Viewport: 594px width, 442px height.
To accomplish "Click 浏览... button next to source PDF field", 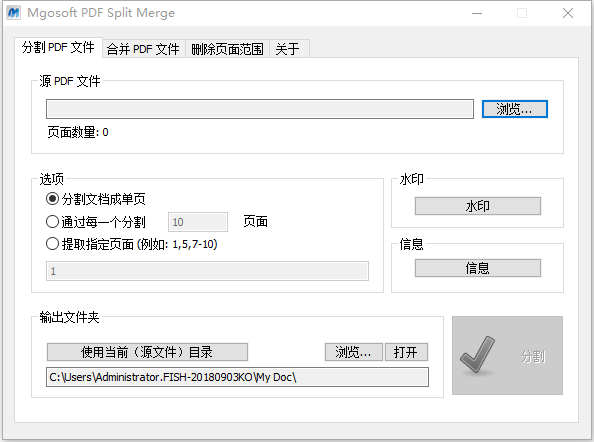I will coord(515,109).
